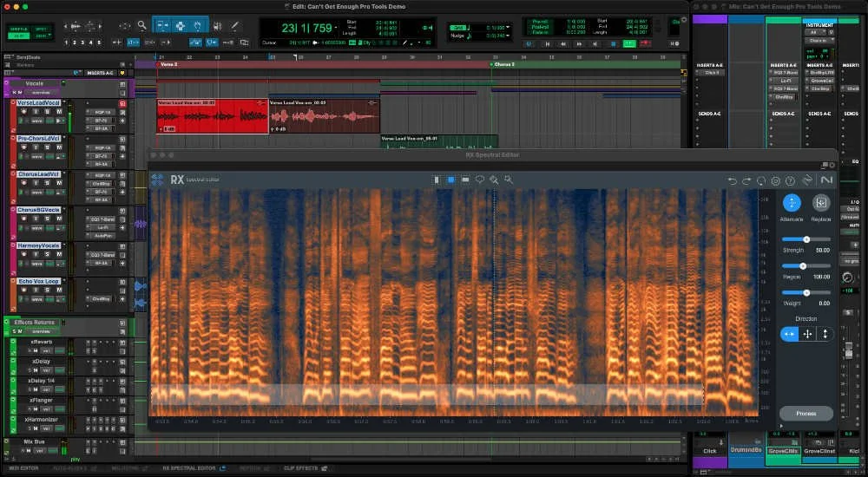Select the red Verse Lead Vox clip

coord(213,116)
